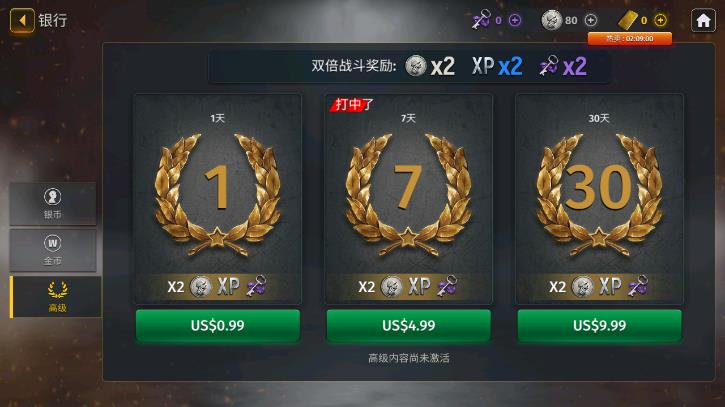Click the red 打中了 tag on 7-day card
This screenshot has width=725, height=407.
pyautogui.click(x=352, y=105)
